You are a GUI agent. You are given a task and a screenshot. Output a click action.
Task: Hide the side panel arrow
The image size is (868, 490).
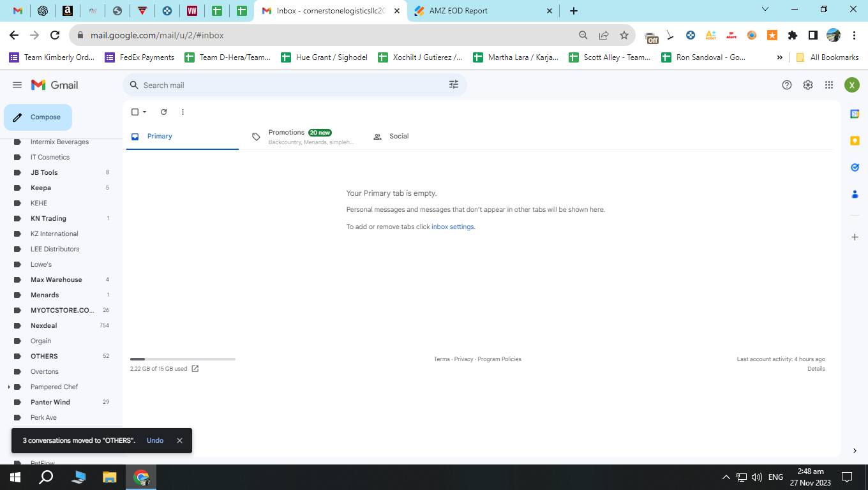[855, 450]
